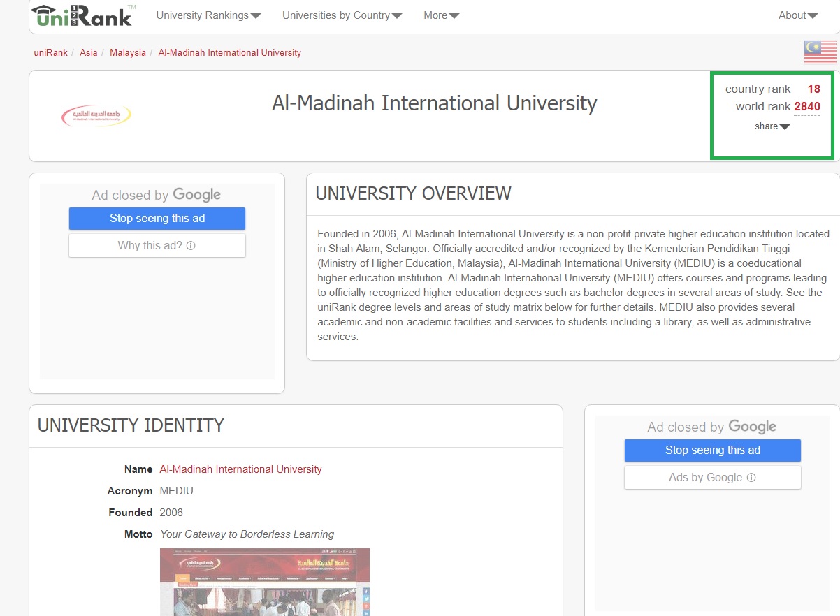Click the world rank value 2840
This screenshot has width=840, height=616.
(x=807, y=107)
